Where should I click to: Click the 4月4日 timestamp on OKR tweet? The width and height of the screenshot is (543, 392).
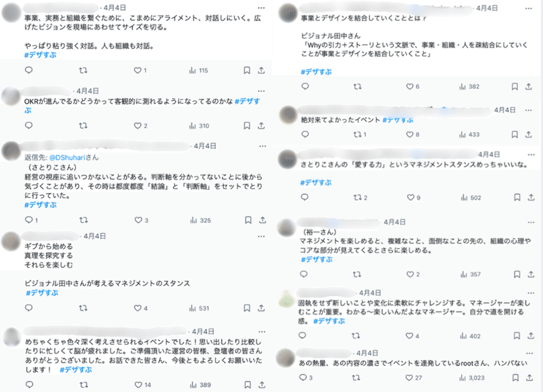87,91
